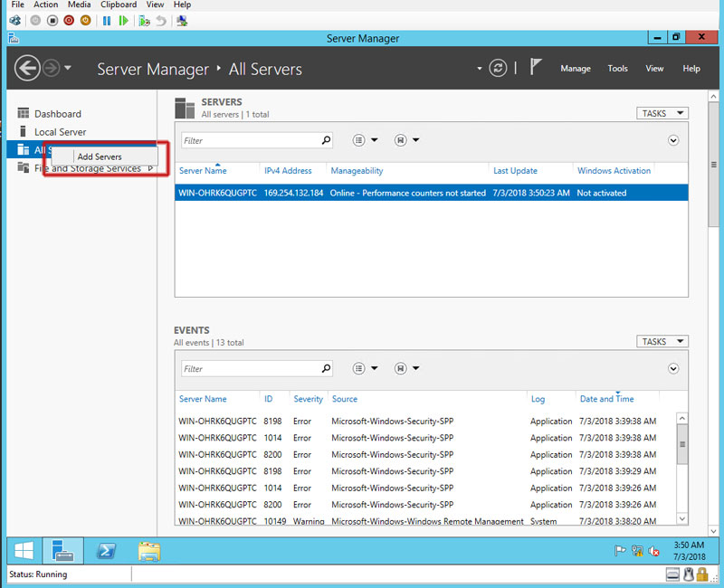This screenshot has height=588, width=724.
Task: Open the Servers list view options dropdown
Action: (364, 140)
